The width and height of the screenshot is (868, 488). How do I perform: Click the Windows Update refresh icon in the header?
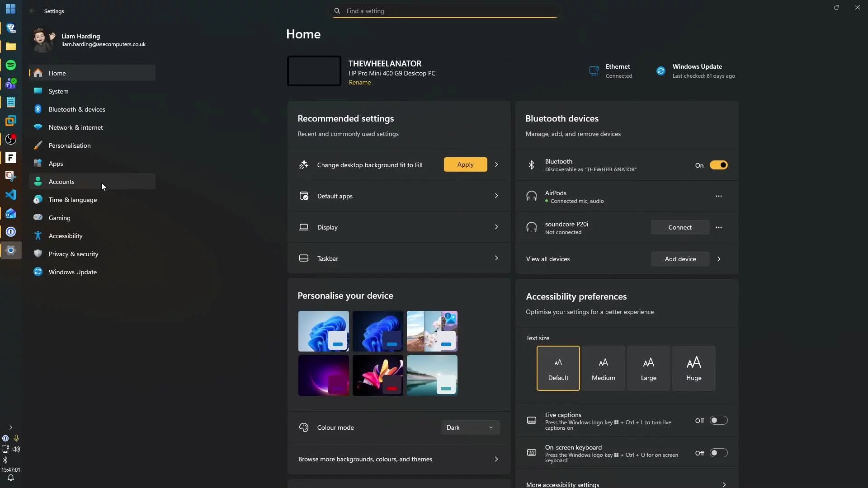660,71
